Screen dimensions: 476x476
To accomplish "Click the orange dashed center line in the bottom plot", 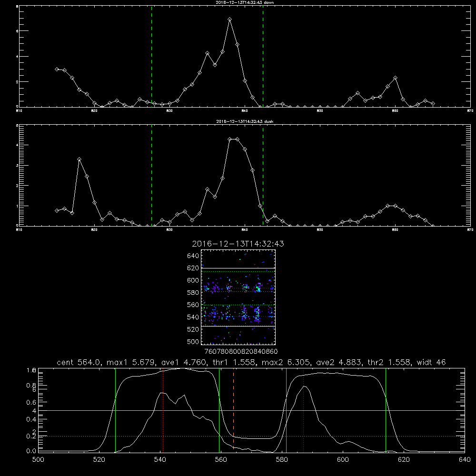I will click(233, 410).
